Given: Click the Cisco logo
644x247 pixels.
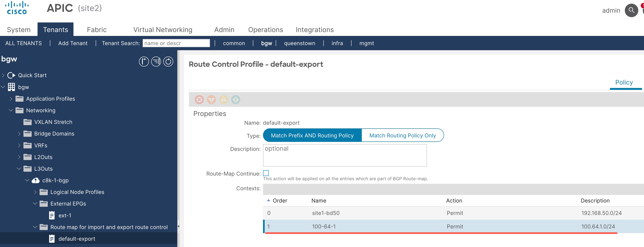Looking at the screenshot, I should point(17,8).
